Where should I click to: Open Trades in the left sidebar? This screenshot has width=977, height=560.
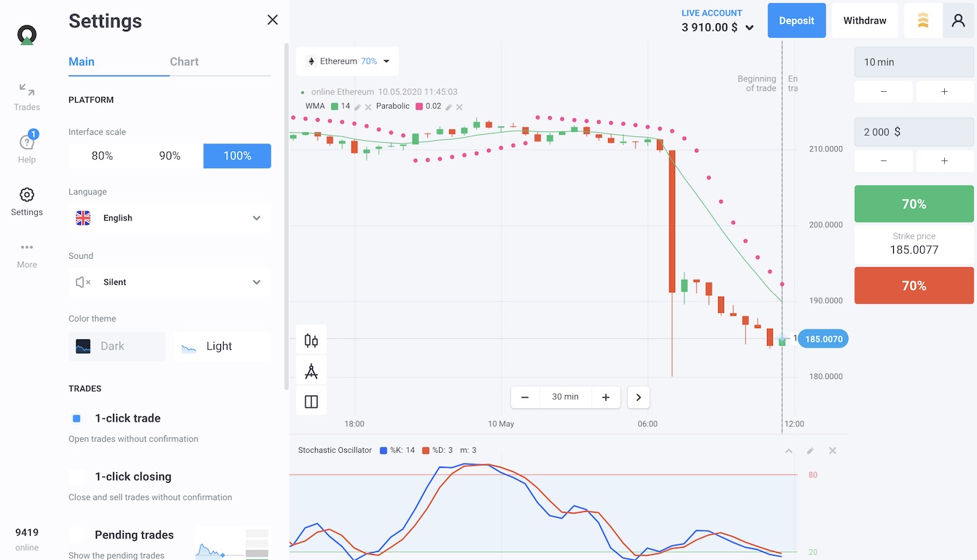click(27, 96)
